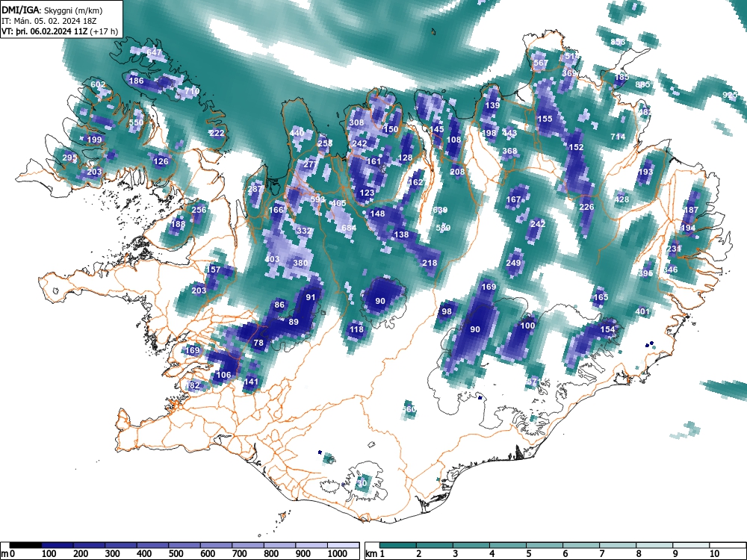Click the visibility value 403
This screenshot has height=560, width=747.
[272, 260]
